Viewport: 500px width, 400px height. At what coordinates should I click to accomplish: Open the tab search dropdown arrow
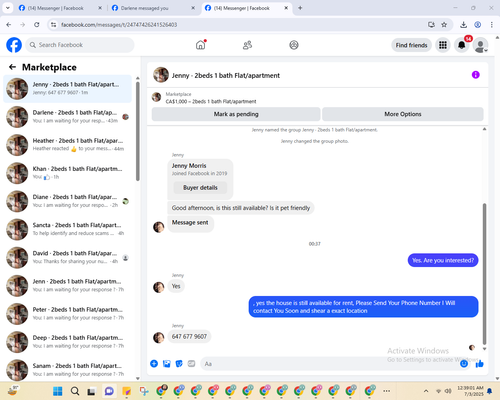click(x=7, y=8)
